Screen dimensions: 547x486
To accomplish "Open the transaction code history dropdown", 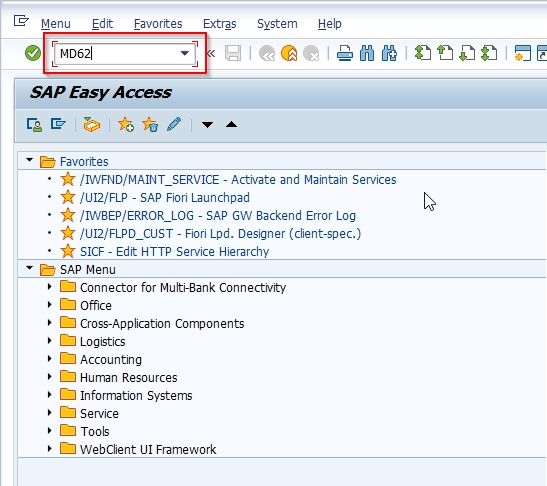I will [185, 53].
